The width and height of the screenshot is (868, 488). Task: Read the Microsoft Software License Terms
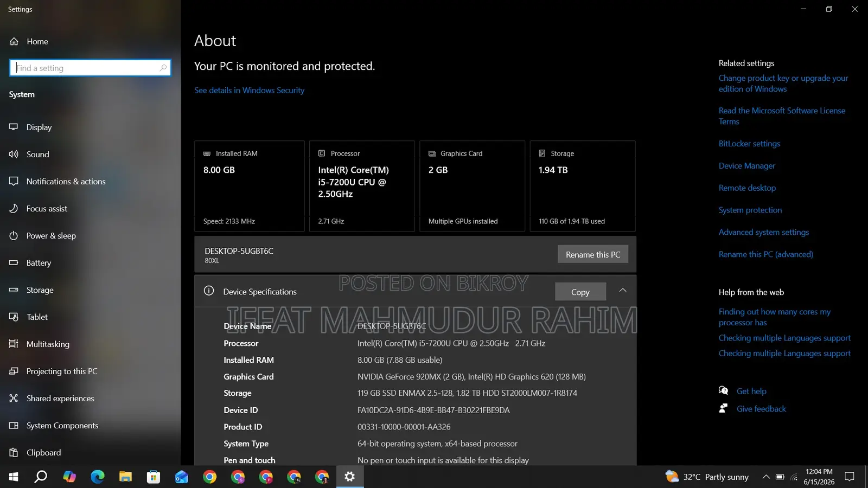(782, 116)
